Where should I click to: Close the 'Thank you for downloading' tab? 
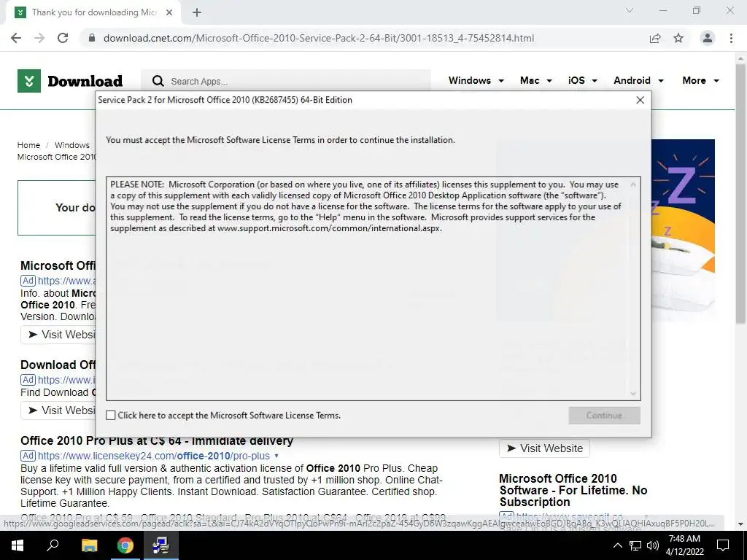click(x=169, y=12)
